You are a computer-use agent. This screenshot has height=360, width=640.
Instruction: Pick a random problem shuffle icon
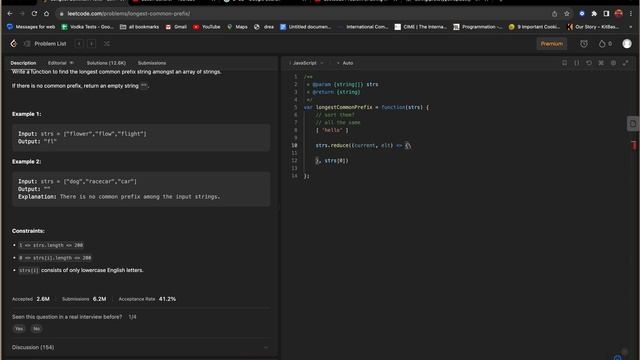pyautogui.click(x=107, y=44)
